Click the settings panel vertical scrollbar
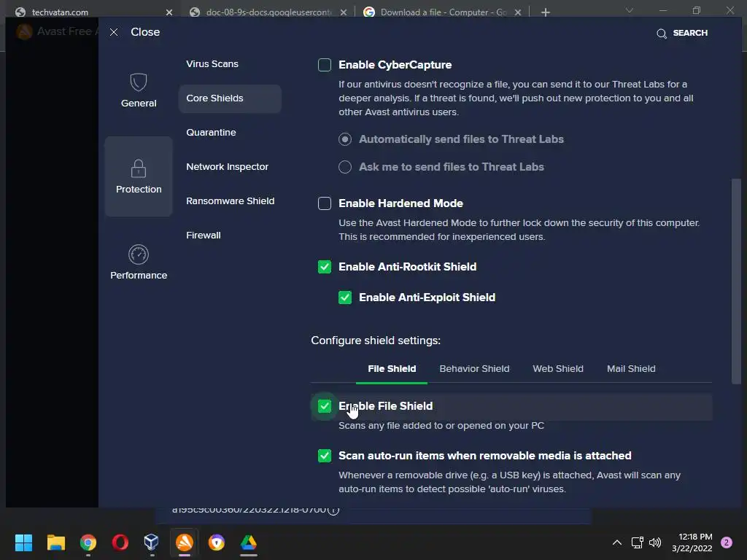Viewport: 747px width, 560px height. click(736, 281)
